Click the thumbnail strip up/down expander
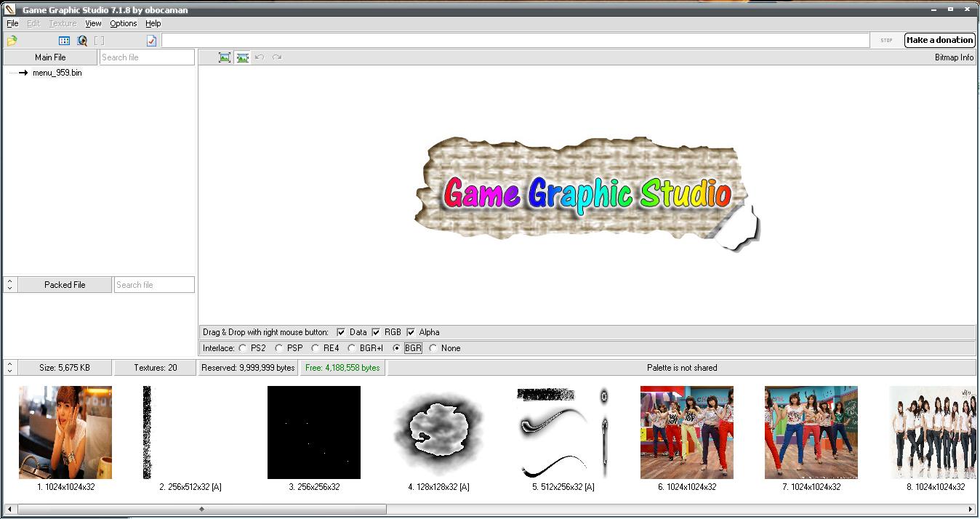The width and height of the screenshot is (980, 519). 9,368
